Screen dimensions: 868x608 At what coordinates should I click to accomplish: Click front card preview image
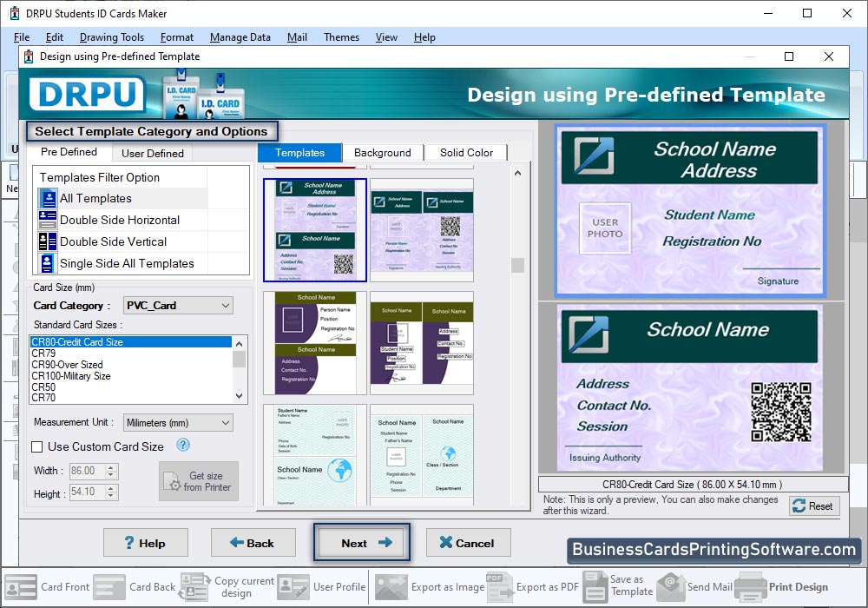(x=690, y=210)
